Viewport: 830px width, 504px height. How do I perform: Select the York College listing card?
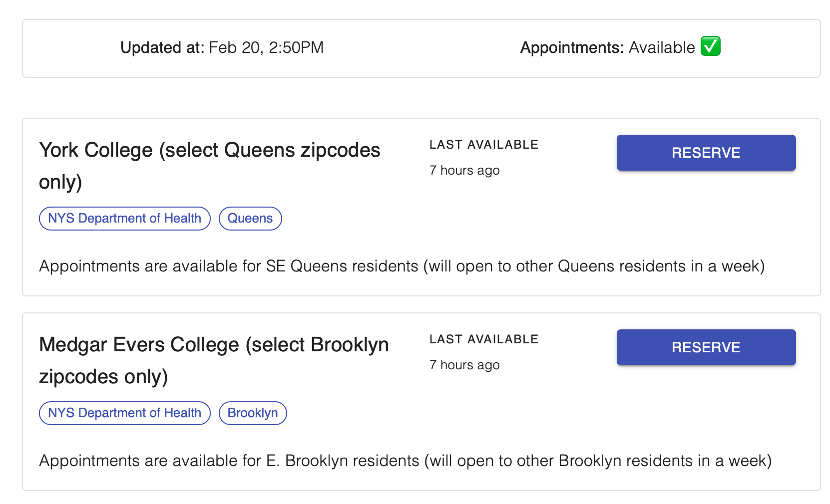pyautogui.click(x=421, y=207)
